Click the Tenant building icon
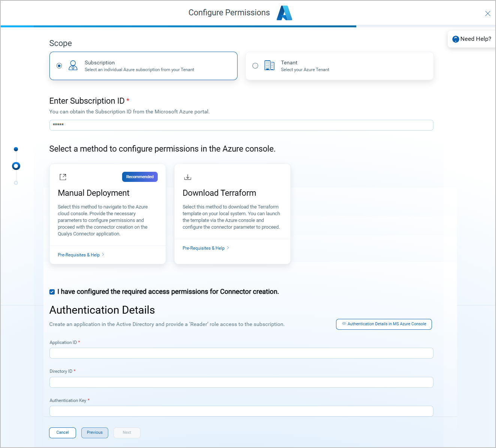The height and width of the screenshot is (448, 496). [x=269, y=65]
